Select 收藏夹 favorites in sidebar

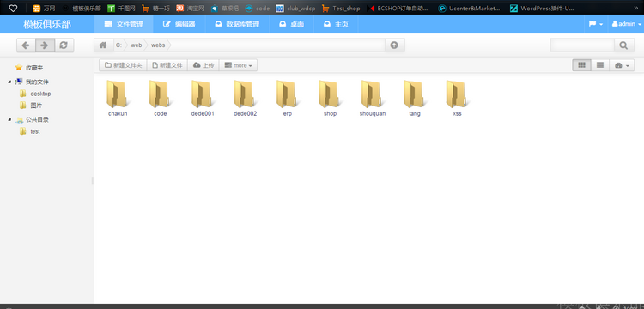pyautogui.click(x=34, y=68)
